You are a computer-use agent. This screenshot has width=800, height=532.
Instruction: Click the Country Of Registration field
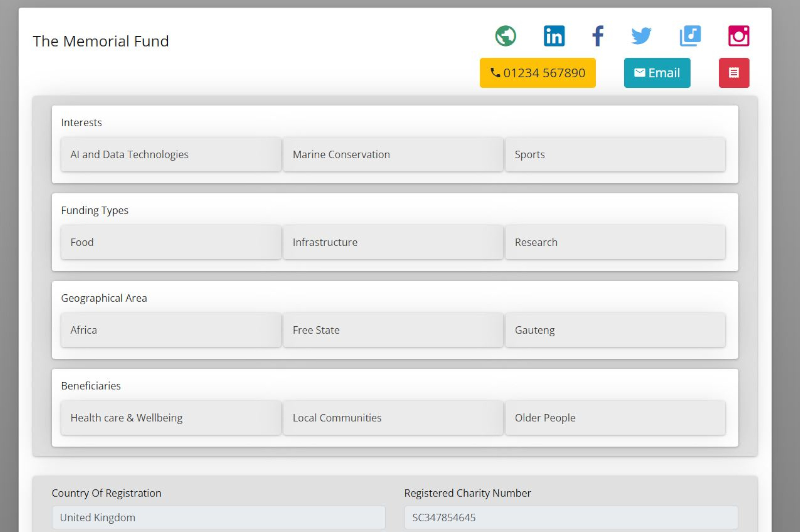tap(219, 517)
